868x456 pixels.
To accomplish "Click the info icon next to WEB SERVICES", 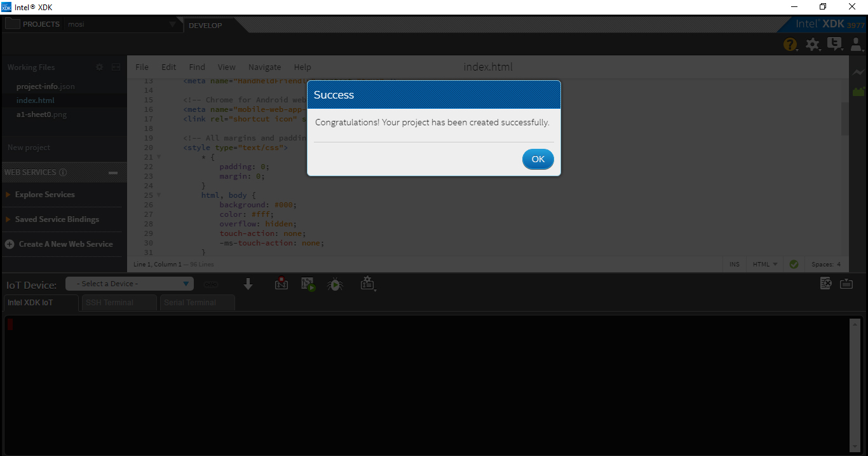I will tap(63, 172).
